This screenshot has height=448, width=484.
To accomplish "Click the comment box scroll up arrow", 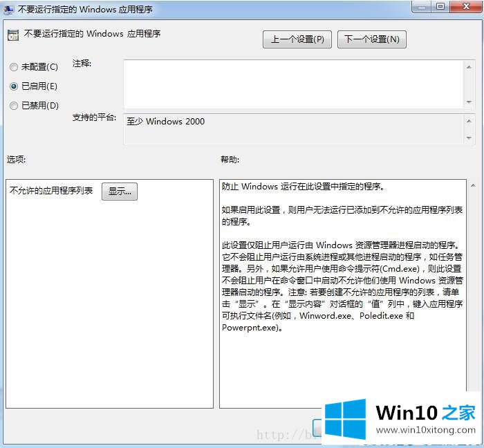I will 469,67.
